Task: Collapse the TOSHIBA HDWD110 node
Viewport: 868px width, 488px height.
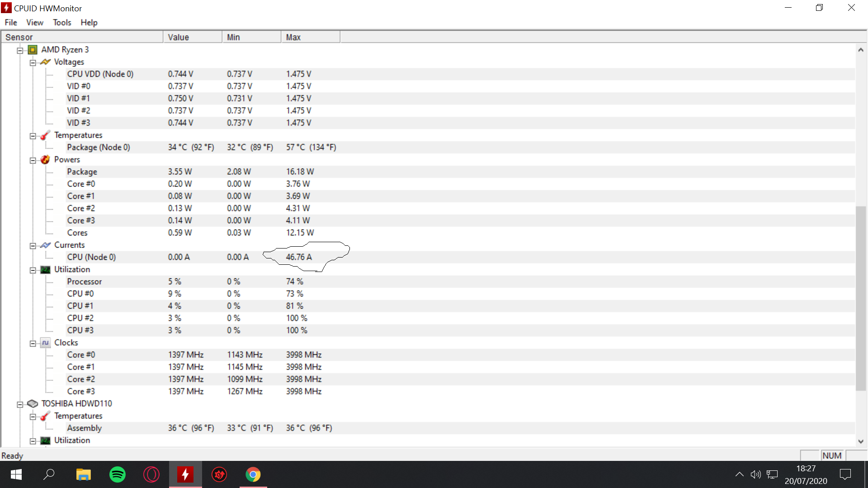Action: click(x=20, y=404)
